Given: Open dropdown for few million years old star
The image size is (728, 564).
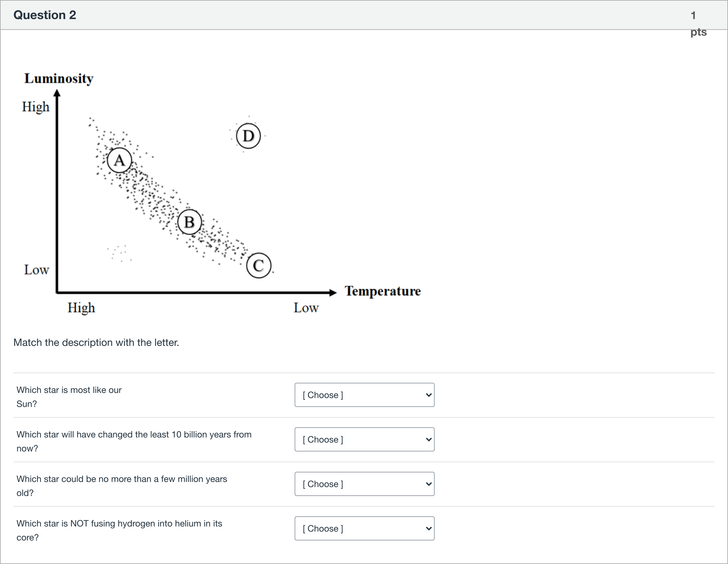Looking at the screenshot, I should (364, 484).
